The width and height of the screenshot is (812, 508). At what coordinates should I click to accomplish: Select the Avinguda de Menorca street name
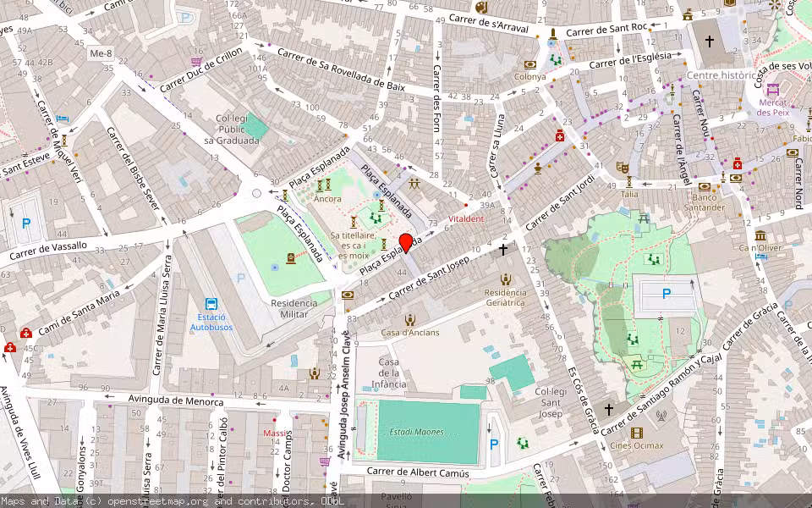[176, 400]
